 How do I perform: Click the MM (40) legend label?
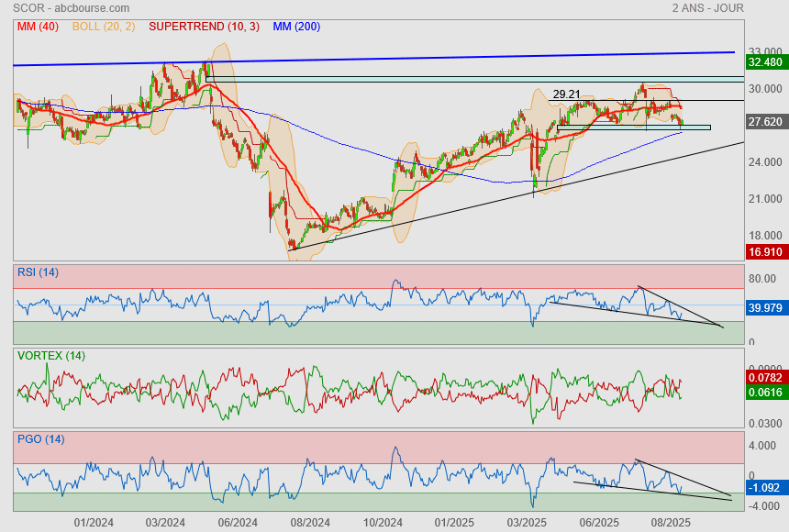(x=38, y=27)
